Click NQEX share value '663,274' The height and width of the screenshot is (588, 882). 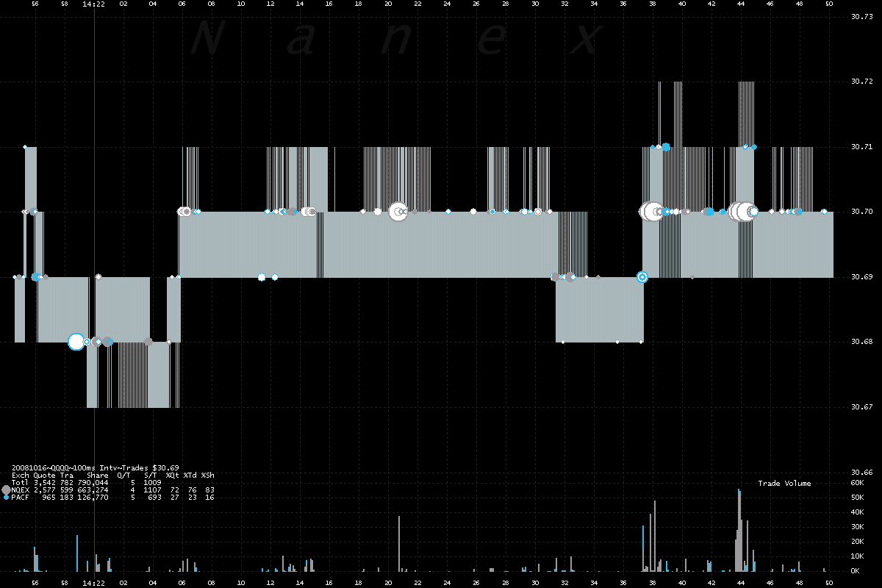tap(93, 490)
